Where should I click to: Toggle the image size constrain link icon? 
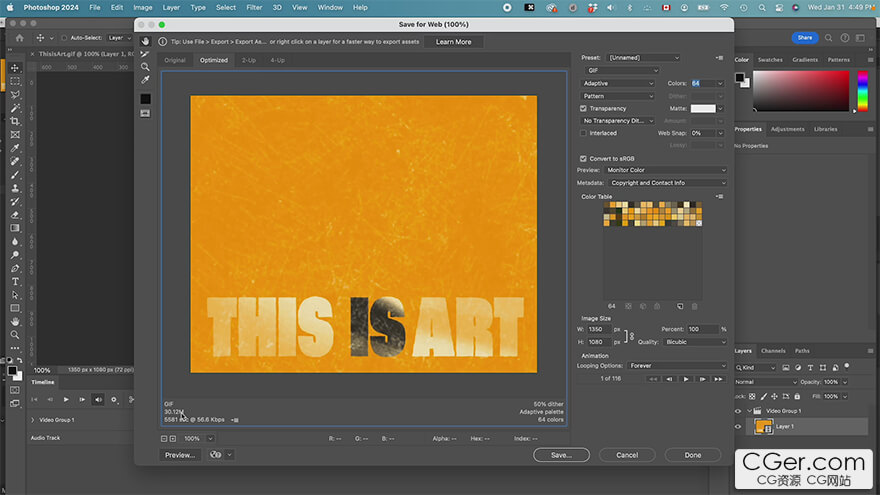[x=631, y=336]
